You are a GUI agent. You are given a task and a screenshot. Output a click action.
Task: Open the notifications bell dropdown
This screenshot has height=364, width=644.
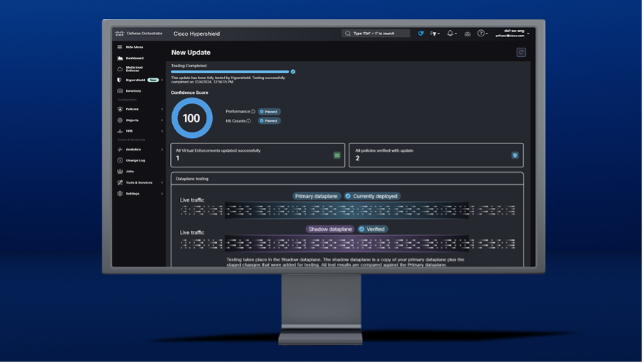451,34
